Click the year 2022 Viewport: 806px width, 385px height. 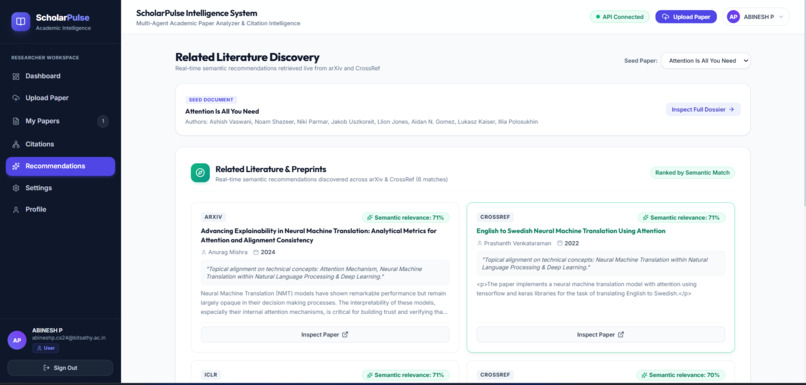pos(572,243)
